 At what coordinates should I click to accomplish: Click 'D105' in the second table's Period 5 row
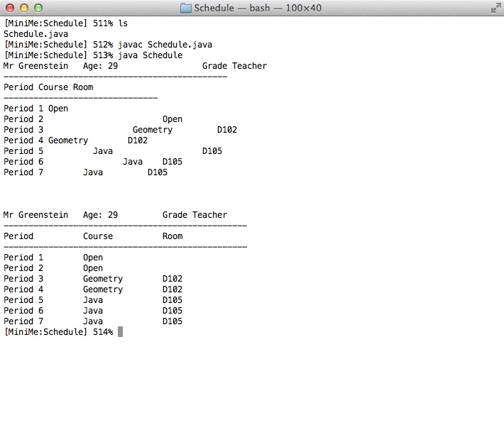pyautogui.click(x=172, y=300)
